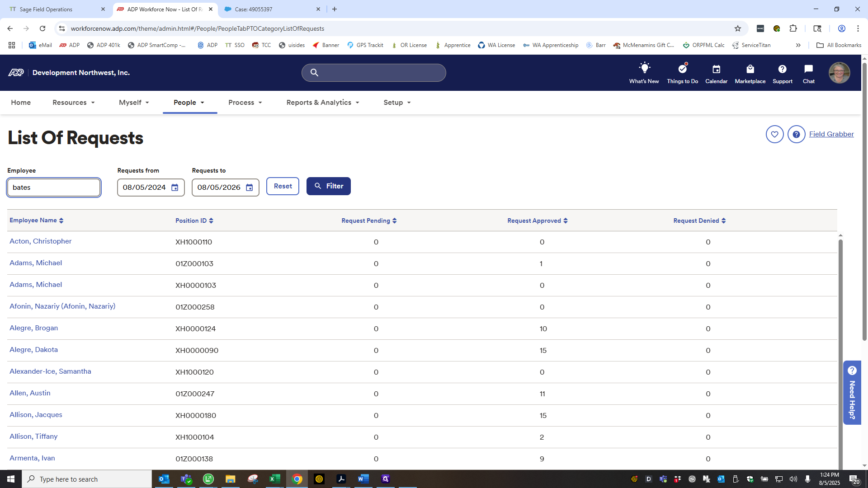This screenshot has width=868, height=488.
Task: Sort by Employee Name column
Action: pos(37,221)
